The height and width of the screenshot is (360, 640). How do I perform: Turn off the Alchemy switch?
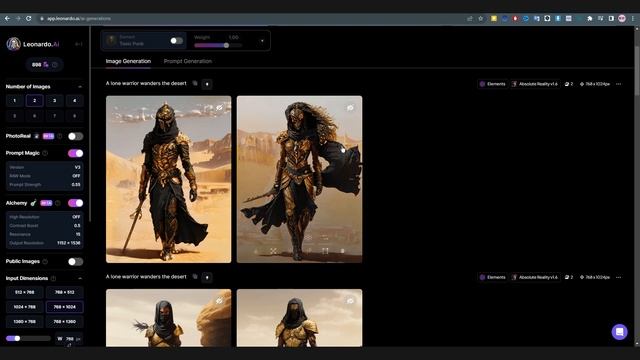click(76, 203)
